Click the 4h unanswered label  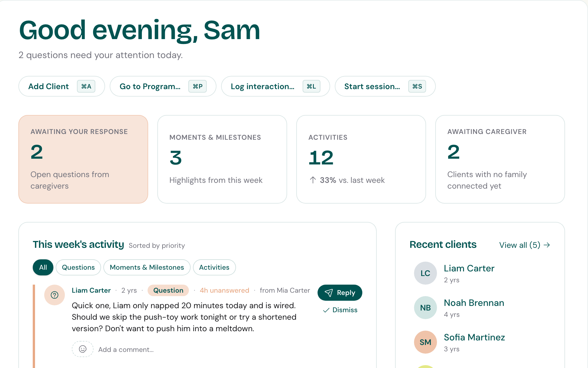point(225,290)
